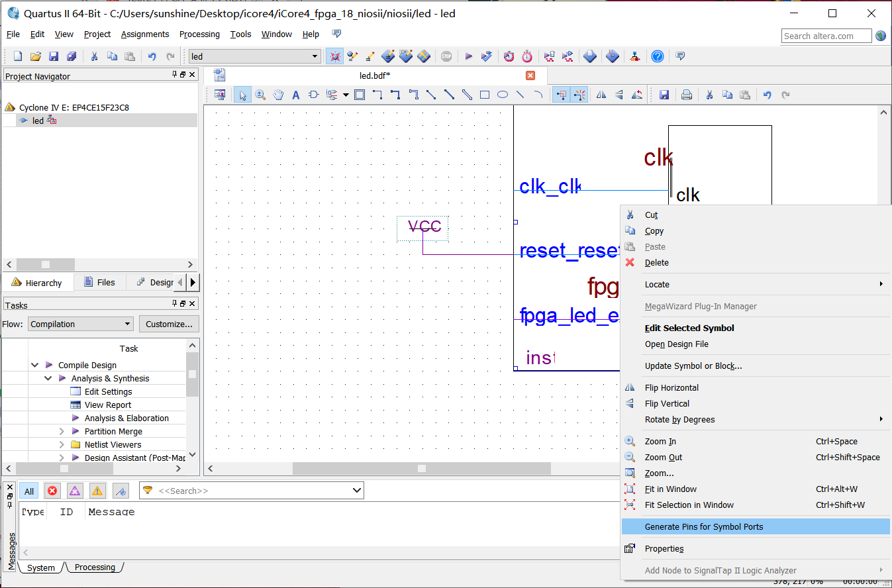The height and width of the screenshot is (588, 892).
Task: Toggle the error messages filter button
Action: click(x=52, y=491)
